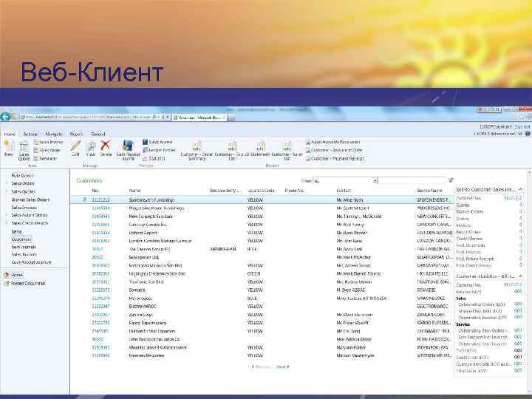The width and height of the screenshot is (532, 399).
Task: Select the Customers browser tab
Action: tap(199, 117)
